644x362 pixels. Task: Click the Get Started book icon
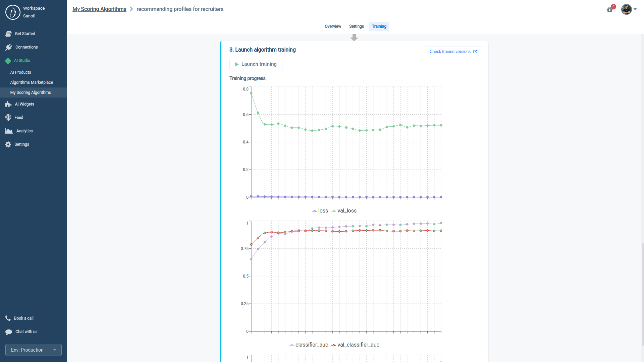pyautogui.click(x=8, y=34)
